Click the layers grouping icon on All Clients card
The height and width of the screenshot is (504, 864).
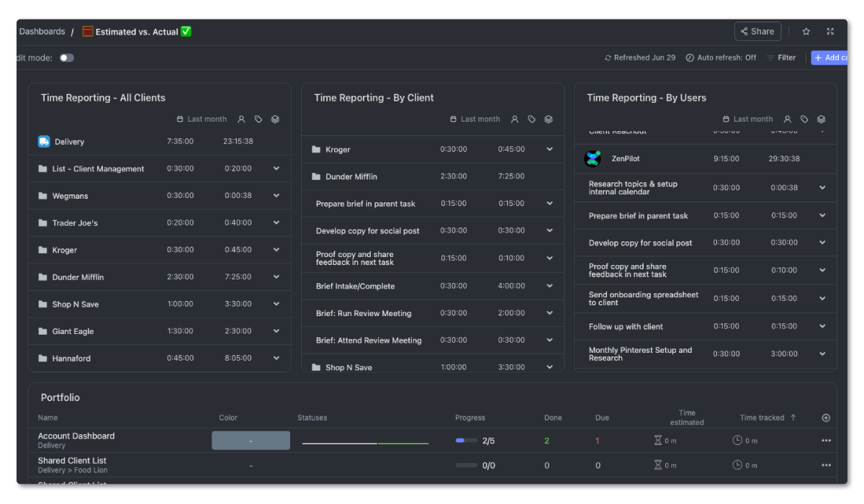click(275, 119)
